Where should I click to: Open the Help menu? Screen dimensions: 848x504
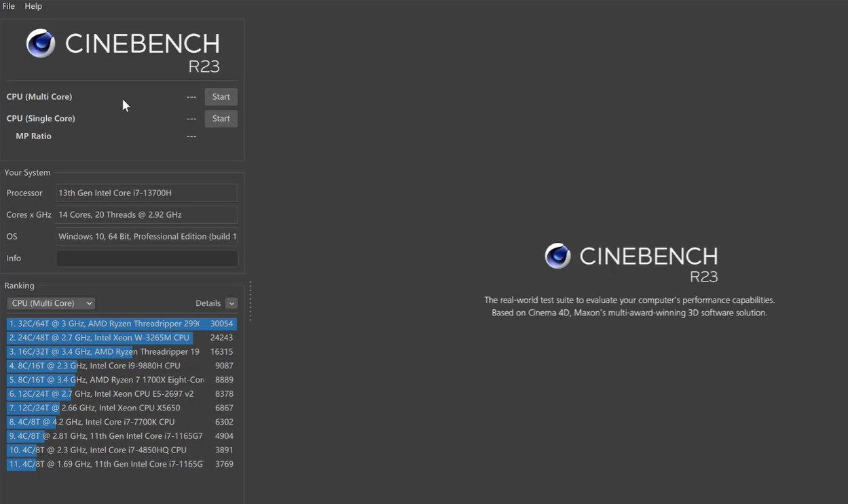[33, 6]
